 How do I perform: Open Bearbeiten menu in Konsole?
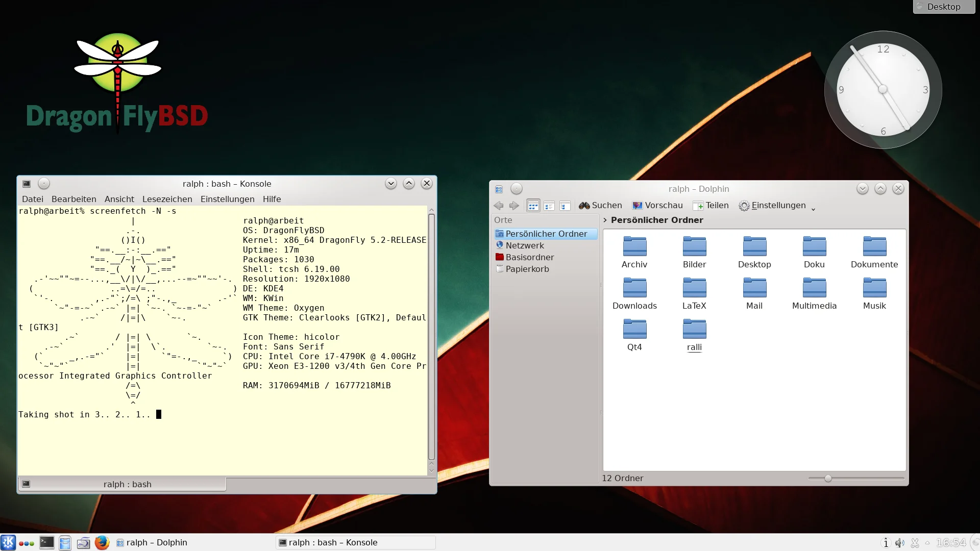pos(73,199)
